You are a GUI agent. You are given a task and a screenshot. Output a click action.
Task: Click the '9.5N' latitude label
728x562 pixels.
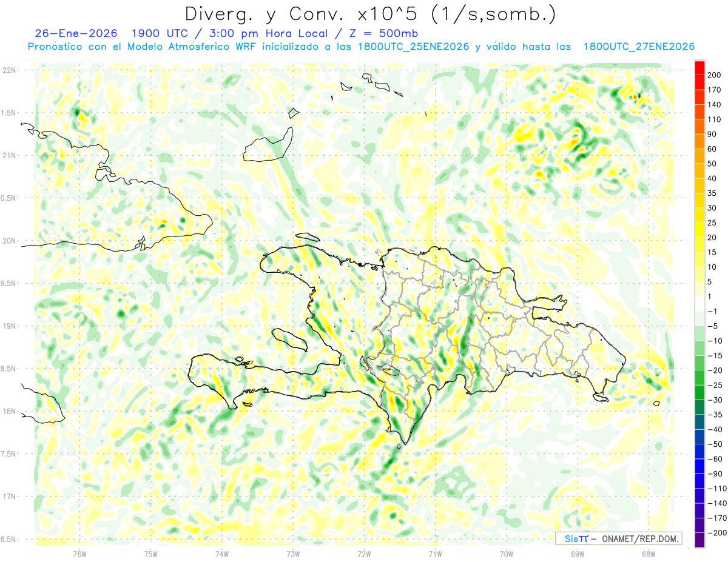coord(8,283)
